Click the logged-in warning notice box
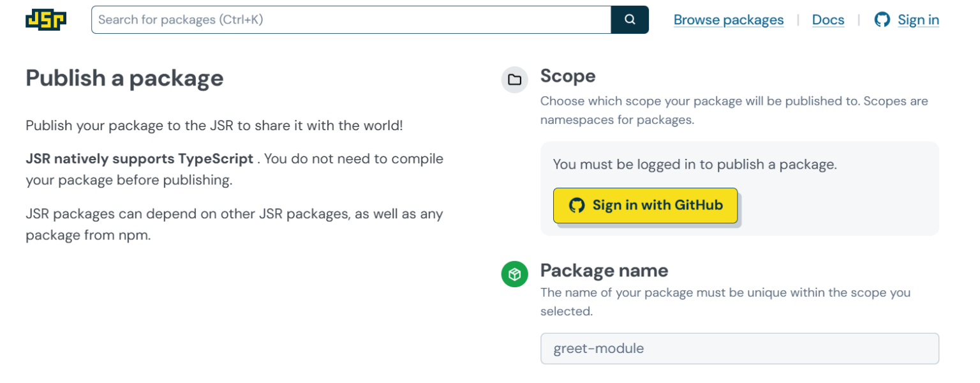 (739, 189)
